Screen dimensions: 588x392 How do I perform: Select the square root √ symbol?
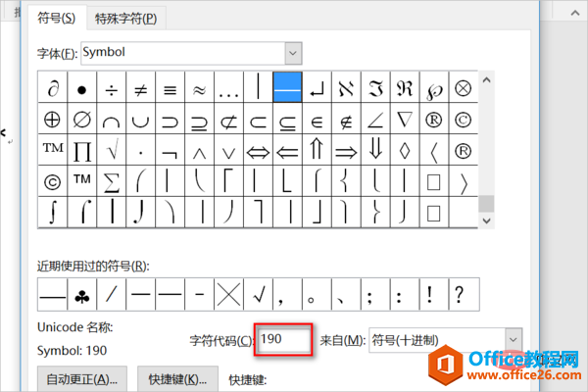(x=112, y=150)
